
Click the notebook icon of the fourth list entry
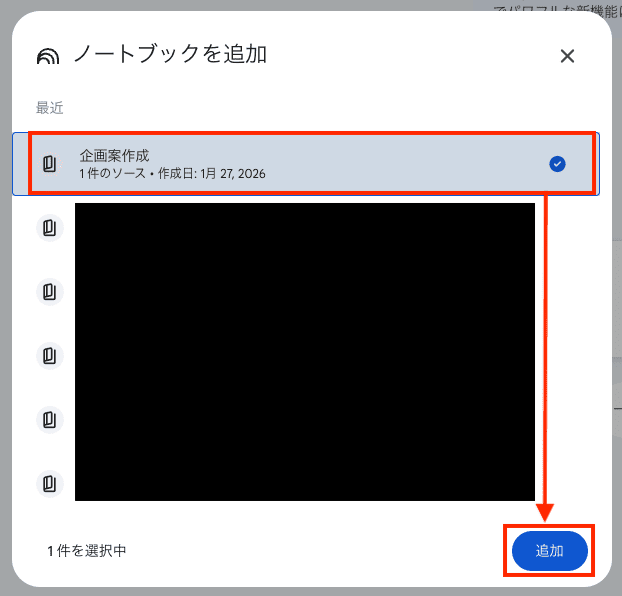(x=50, y=356)
